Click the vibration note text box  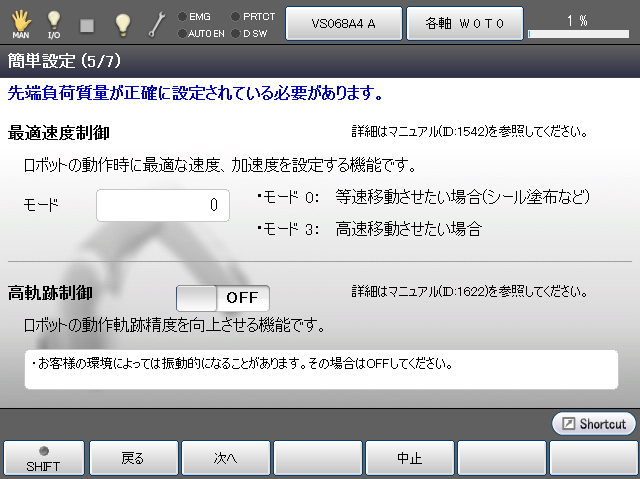point(320,367)
